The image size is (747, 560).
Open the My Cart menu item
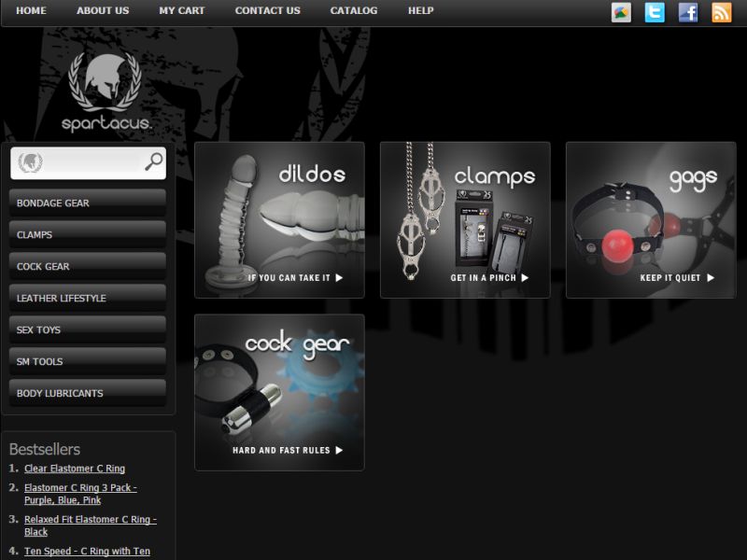[181, 11]
